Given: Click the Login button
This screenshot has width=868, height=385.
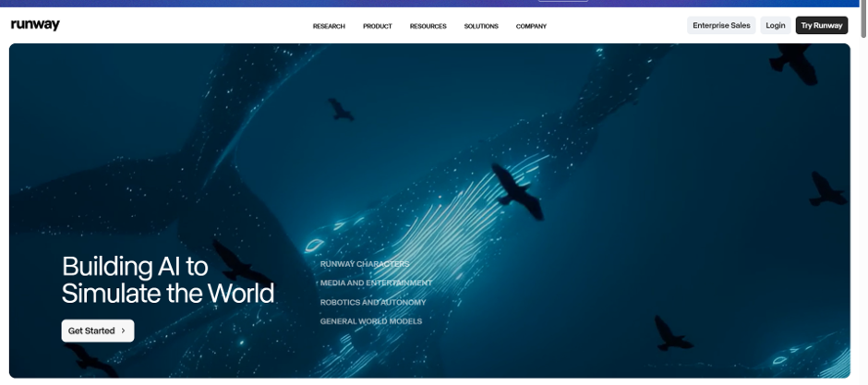Looking at the screenshot, I should (776, 26).
